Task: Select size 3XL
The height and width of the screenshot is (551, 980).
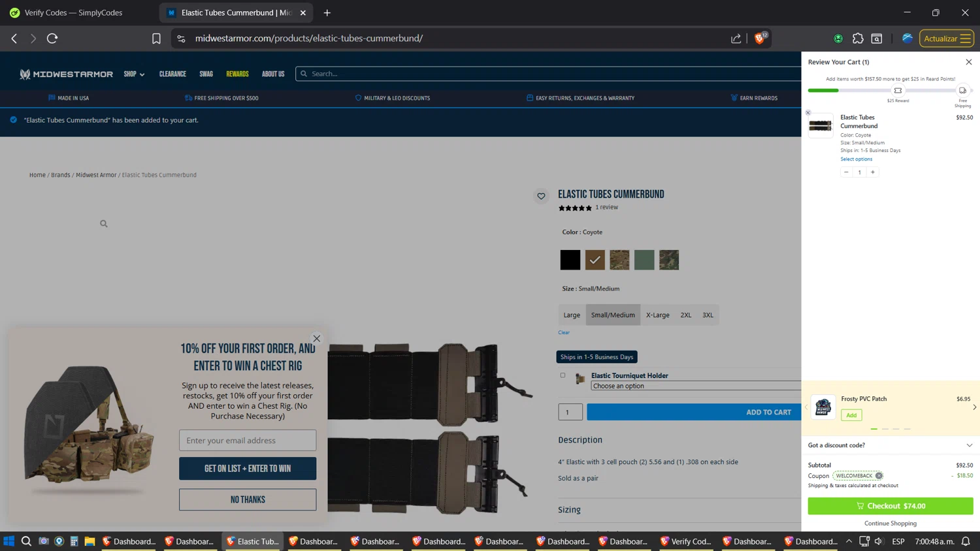Action: [708, 315]
